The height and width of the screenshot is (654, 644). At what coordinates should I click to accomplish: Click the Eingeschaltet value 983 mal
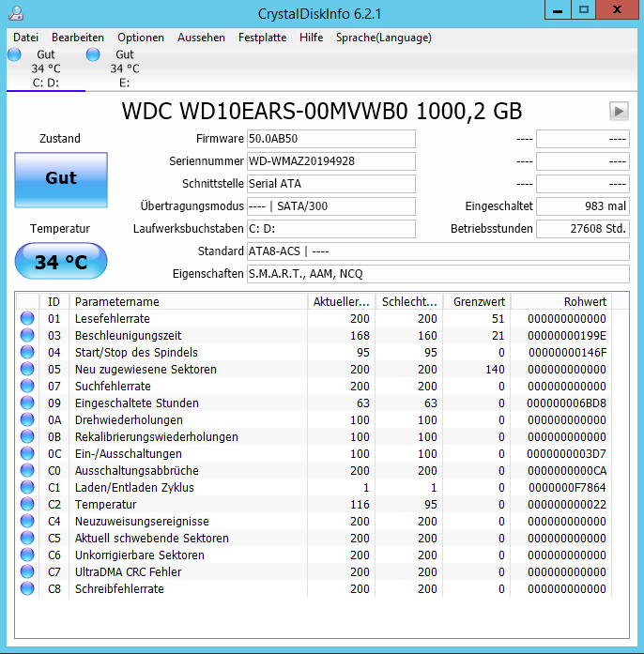point(583,206)
